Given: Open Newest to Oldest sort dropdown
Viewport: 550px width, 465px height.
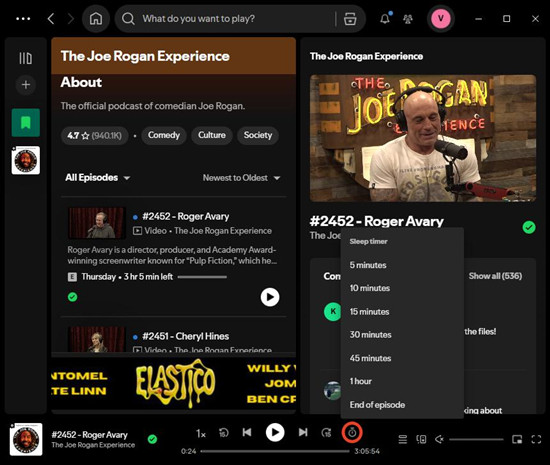Looking at the screenshot, I should pyautogui.click(x=241, y=178).
